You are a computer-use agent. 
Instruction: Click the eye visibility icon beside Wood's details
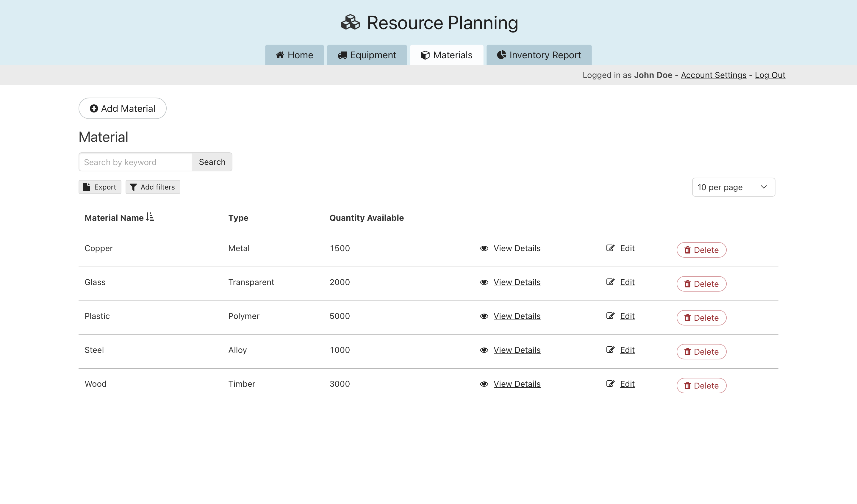click(x=484, y=384)
